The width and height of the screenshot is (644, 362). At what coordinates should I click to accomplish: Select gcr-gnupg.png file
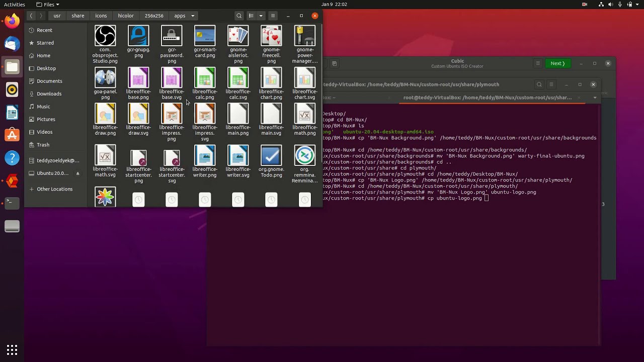point(138,42)
